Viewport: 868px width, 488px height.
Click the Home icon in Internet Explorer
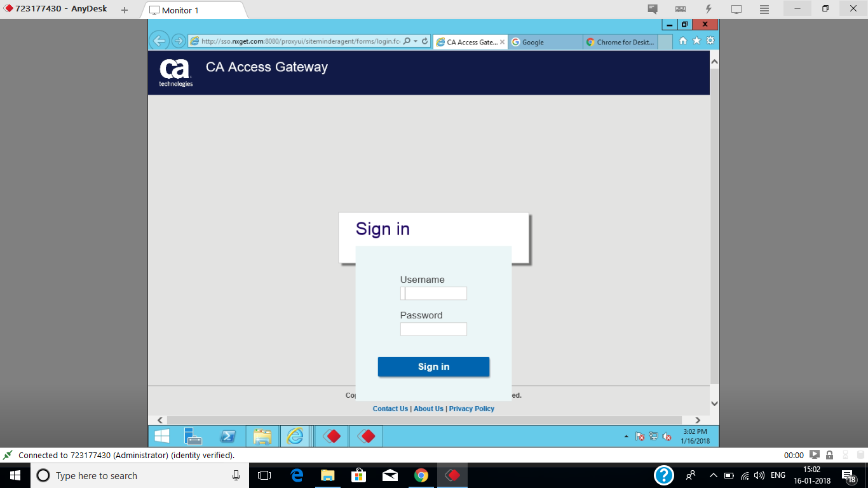(x=682, y=39)
